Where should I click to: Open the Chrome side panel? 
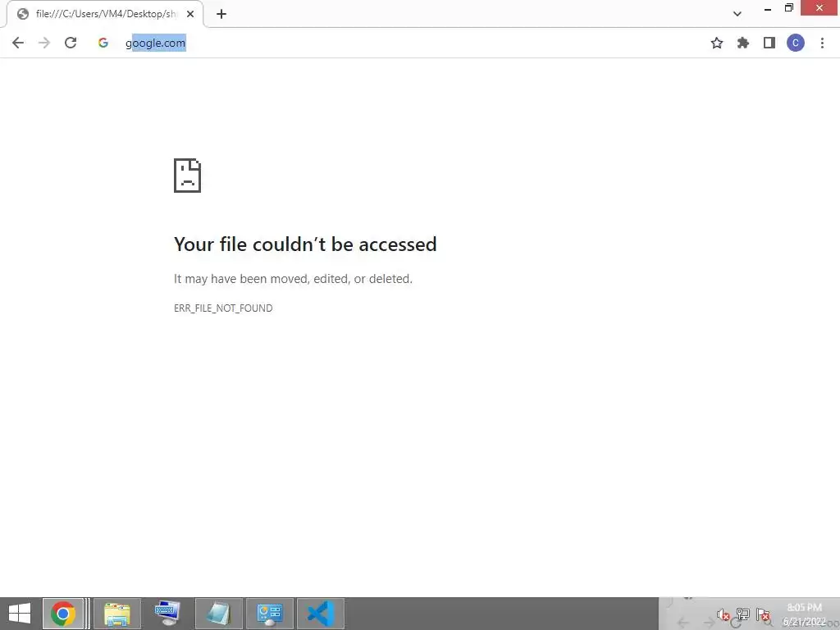point(769,43)
